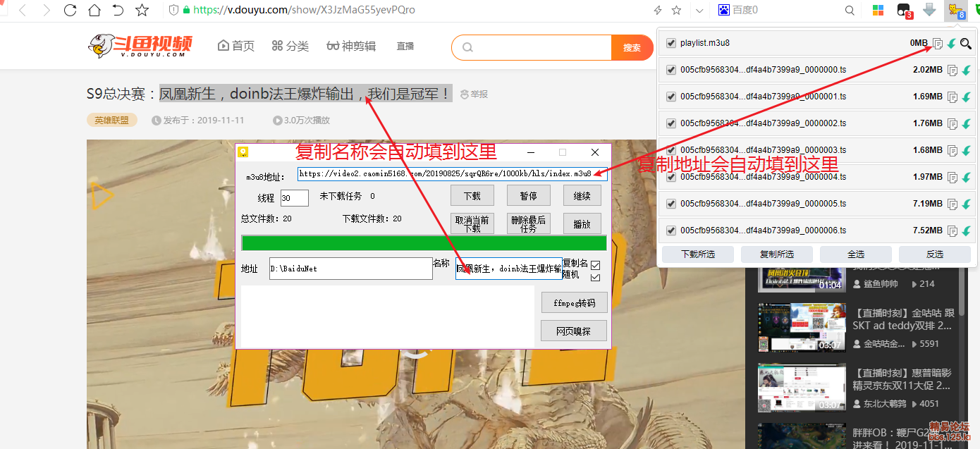Click the 线程 thread count field
980x449 pixels.
[x=295, y=198]
